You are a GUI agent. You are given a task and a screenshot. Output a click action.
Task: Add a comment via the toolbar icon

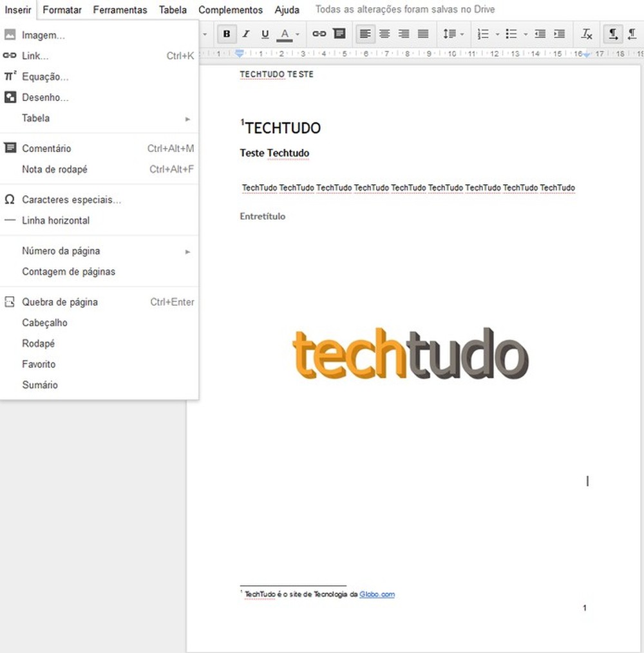(x=339, y=33)
